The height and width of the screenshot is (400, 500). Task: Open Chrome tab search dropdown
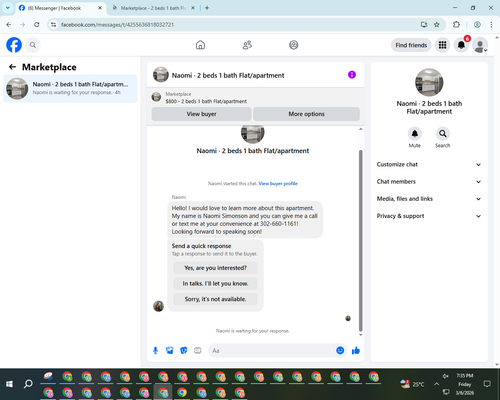pos(8,8)
